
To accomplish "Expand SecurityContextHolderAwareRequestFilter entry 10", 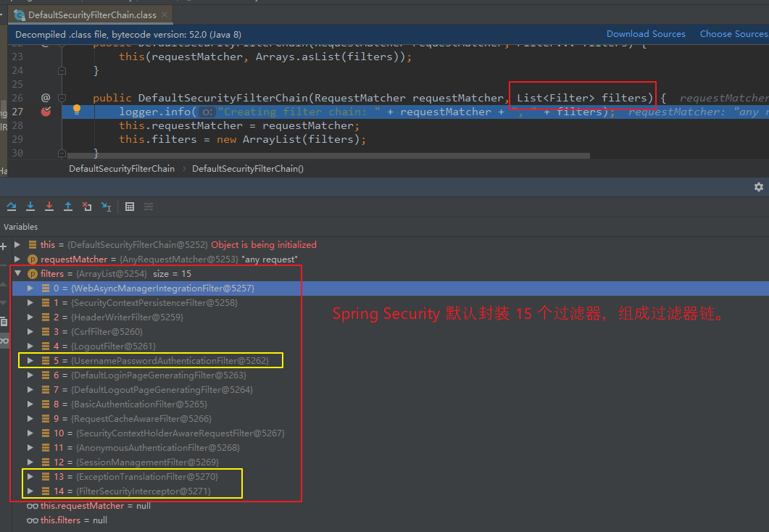I will [x=30, y=433].
